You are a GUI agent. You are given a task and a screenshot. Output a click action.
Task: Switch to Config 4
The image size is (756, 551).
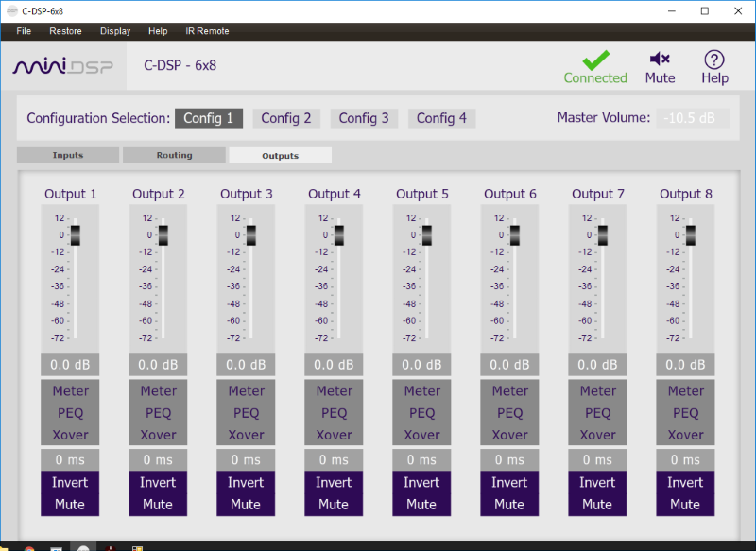[x=441, y=118]
